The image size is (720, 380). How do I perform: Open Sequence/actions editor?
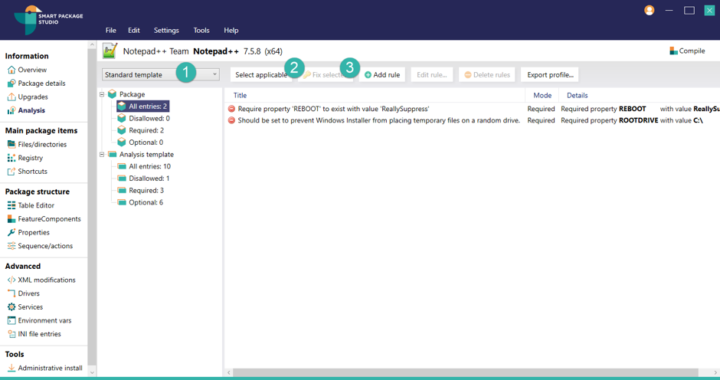40,246
